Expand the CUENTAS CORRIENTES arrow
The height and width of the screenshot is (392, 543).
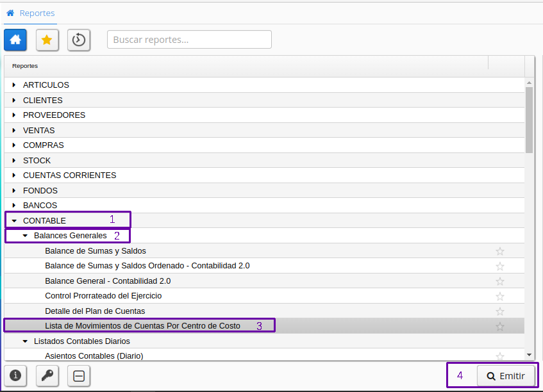tap(14, 175)
